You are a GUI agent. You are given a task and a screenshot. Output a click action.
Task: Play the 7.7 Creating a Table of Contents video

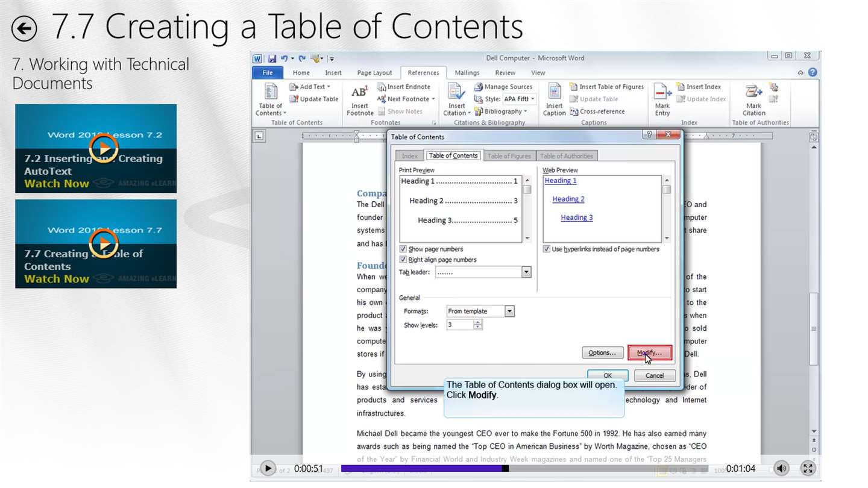pyautogui.click(x=104, y=243)
